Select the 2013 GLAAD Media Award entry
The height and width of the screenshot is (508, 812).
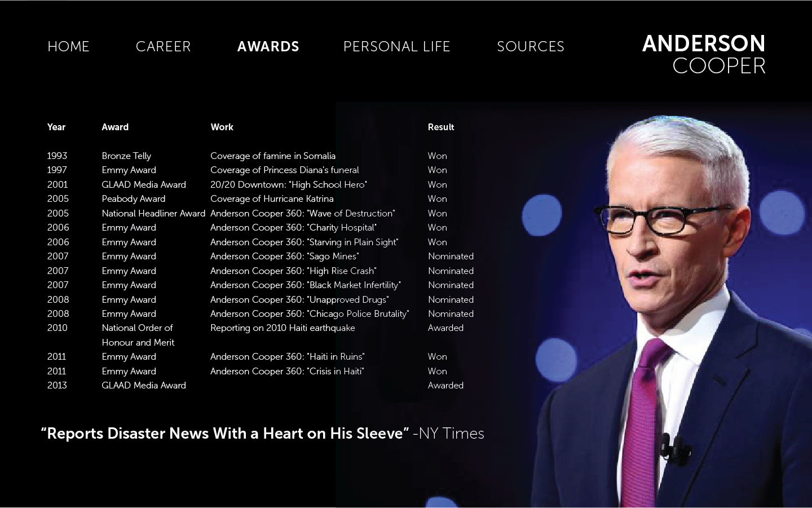click(144, 385)
